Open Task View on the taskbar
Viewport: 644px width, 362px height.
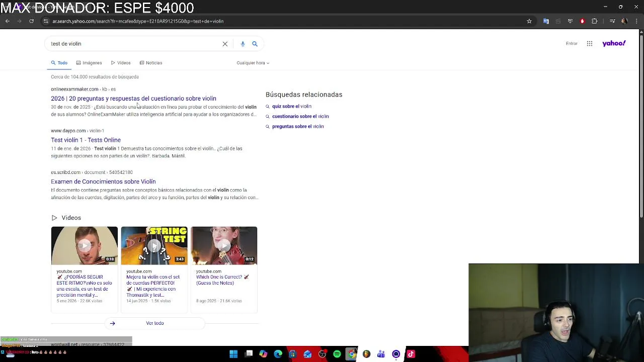click(249, 354)
